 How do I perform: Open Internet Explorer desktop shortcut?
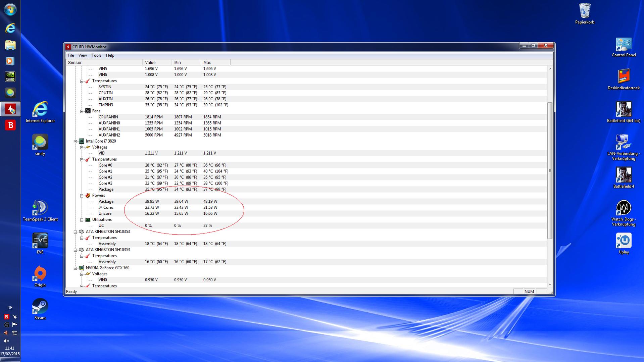[x=40, y=112]
